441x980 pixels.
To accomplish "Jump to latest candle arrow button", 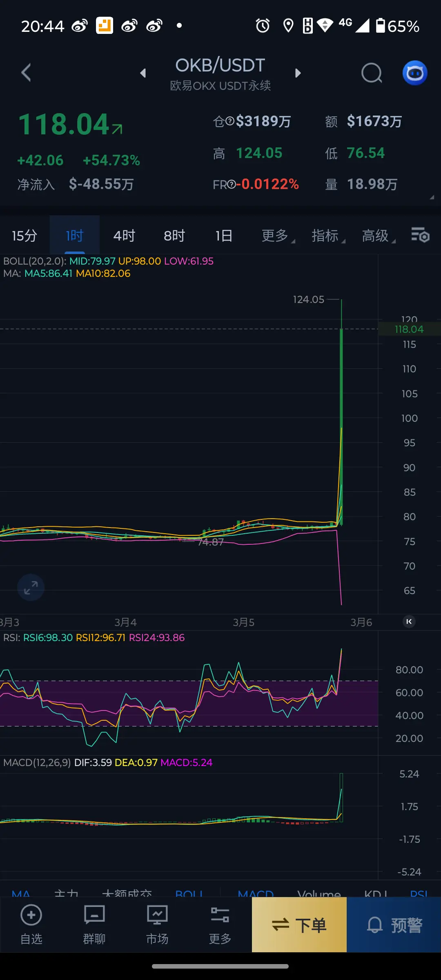I will click(409, 621).
